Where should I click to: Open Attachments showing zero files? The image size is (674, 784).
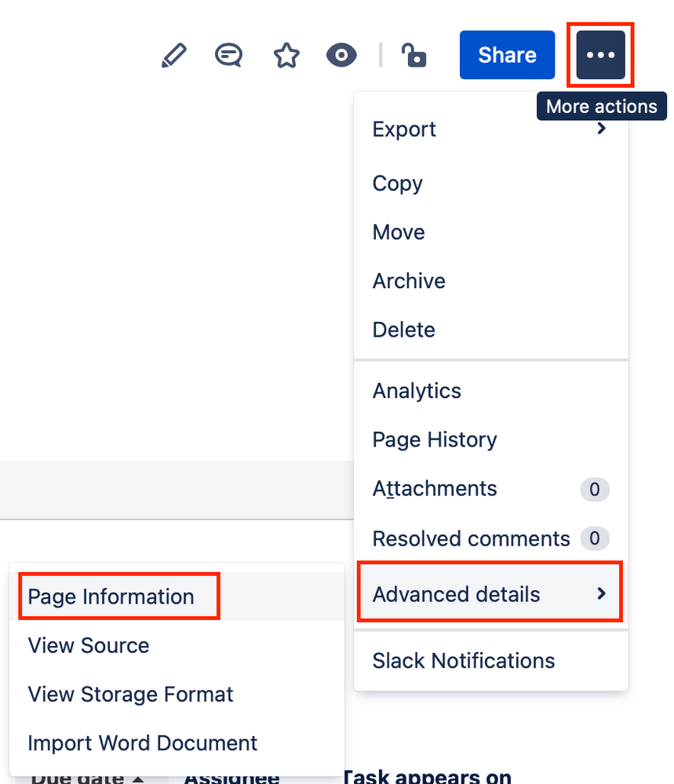[x=434, y=488]
